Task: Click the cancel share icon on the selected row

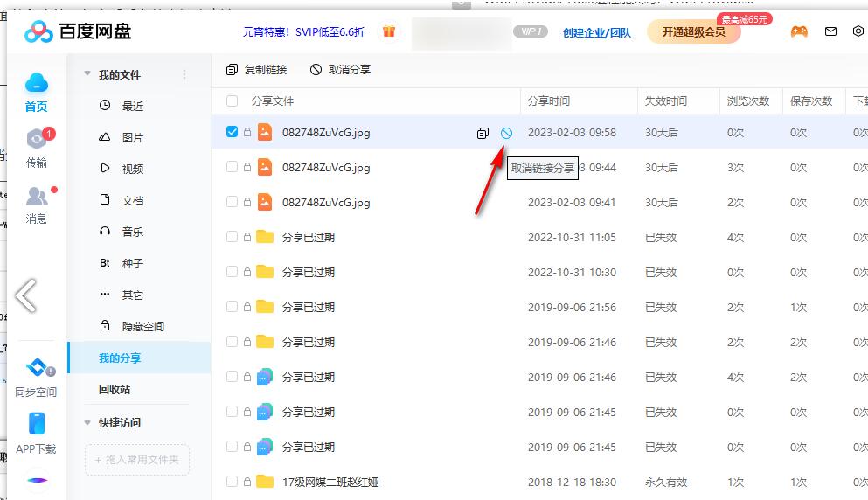Action: tap(506, 133)
